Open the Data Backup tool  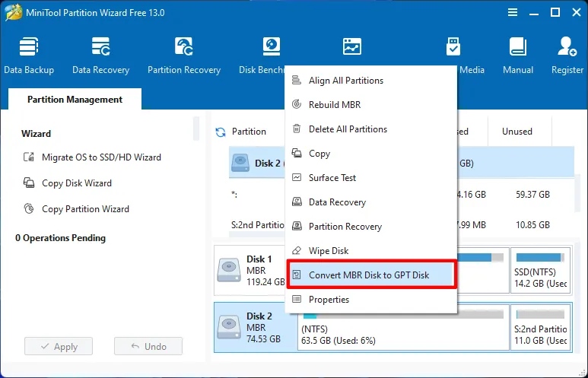pos(29,56)
